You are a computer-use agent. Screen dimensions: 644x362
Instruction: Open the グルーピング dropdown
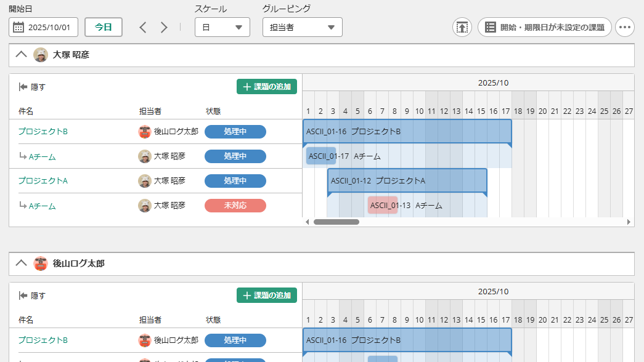302,27
